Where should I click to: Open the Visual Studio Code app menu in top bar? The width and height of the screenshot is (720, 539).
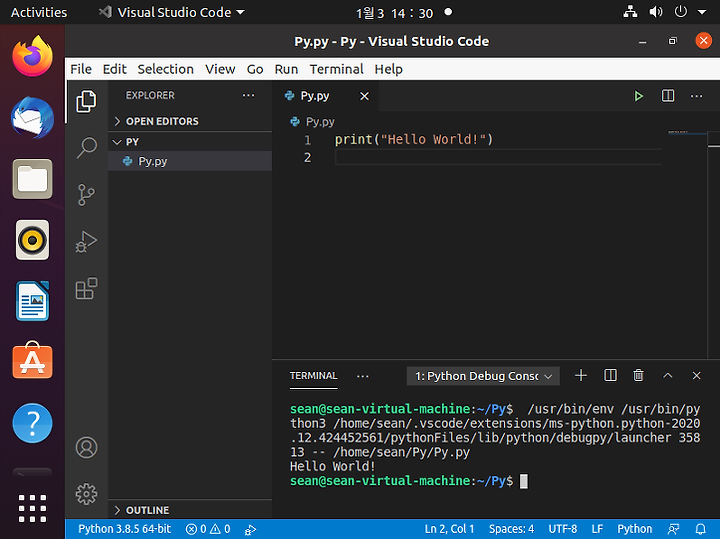[x=171, y=12]
